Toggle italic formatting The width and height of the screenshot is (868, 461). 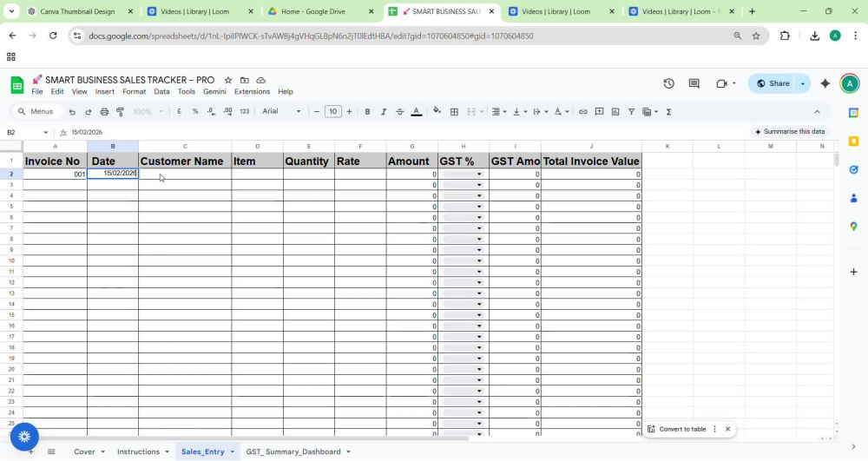383,112
